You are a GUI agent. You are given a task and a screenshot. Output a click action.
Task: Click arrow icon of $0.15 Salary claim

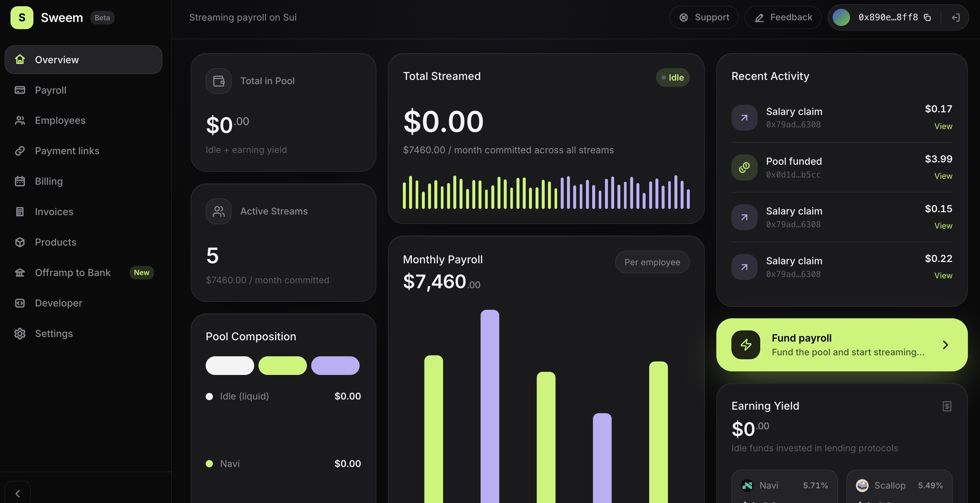pyautogui.click(x=744, y=217)
